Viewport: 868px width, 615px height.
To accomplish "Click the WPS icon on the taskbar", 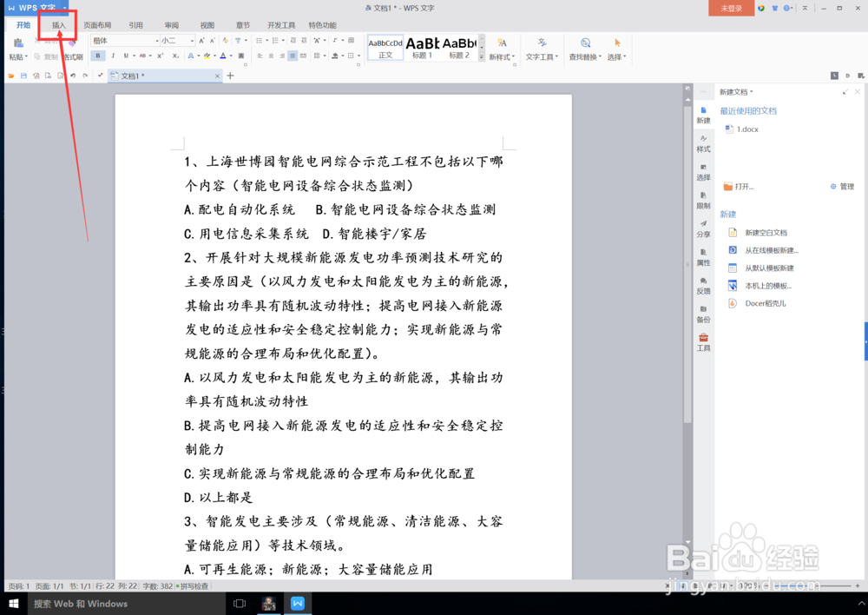I will point(297,603).
